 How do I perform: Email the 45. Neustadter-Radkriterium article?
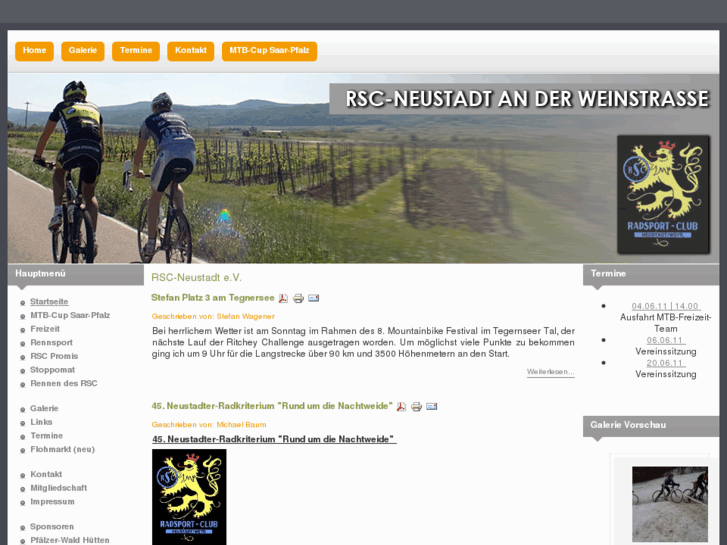[432, 406]
